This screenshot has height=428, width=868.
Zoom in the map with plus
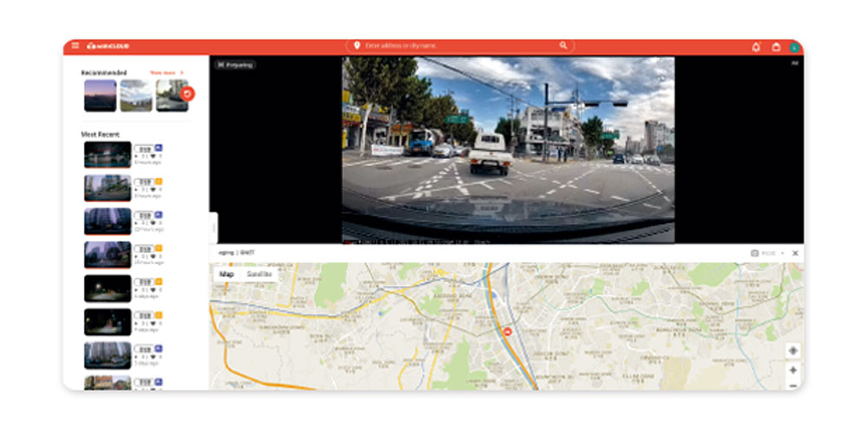pyautogui.click(x=792, y=370)
